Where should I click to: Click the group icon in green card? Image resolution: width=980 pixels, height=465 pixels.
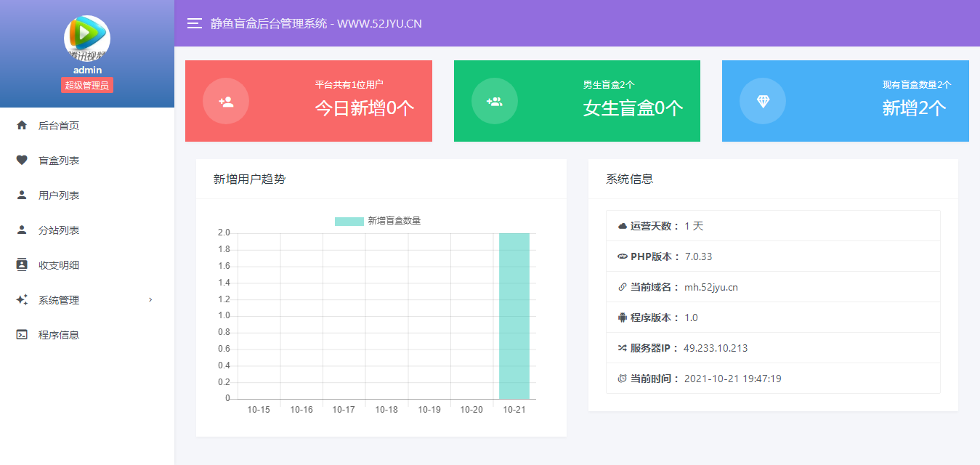[x=494, y=101]
